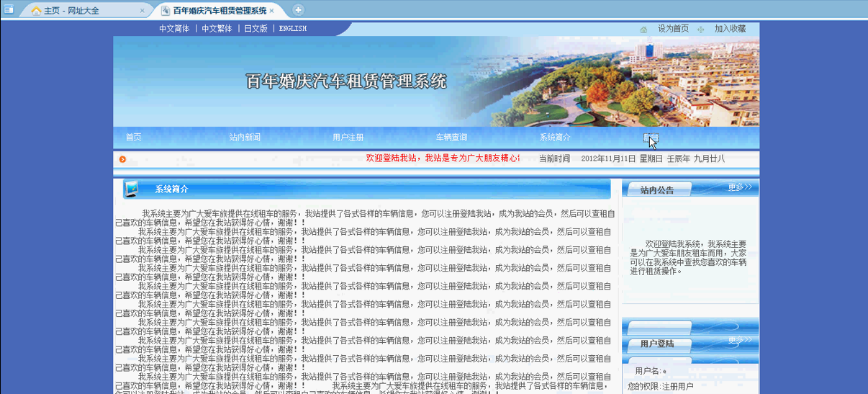This screenshot has height=394, width=868.
Task: Click the last navigation item under the cursor
Action: (651, 138)
